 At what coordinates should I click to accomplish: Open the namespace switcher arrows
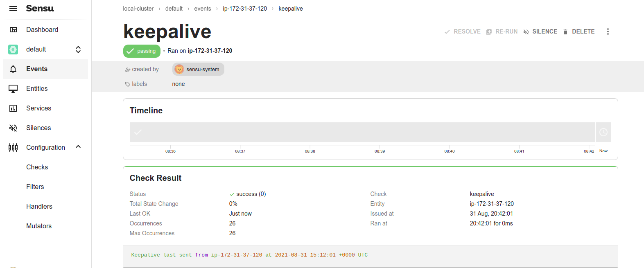(x=78, y=50)
